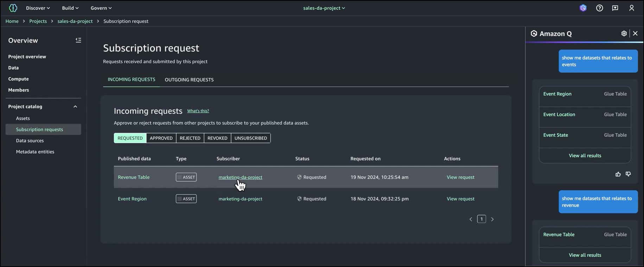Image resolution: width=644 pixels, height=267 pixels.
Task: Open Compute in the sidebar
Action: click(18, 79)
